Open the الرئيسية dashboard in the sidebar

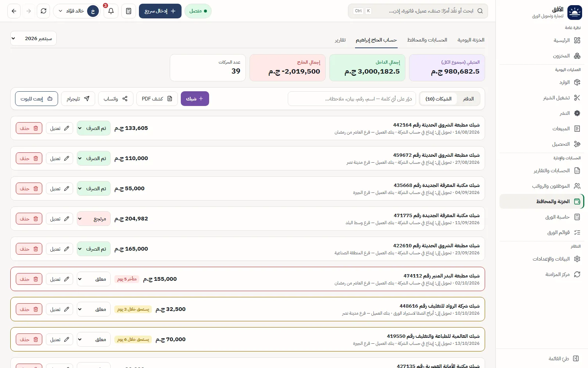[542, 40]
